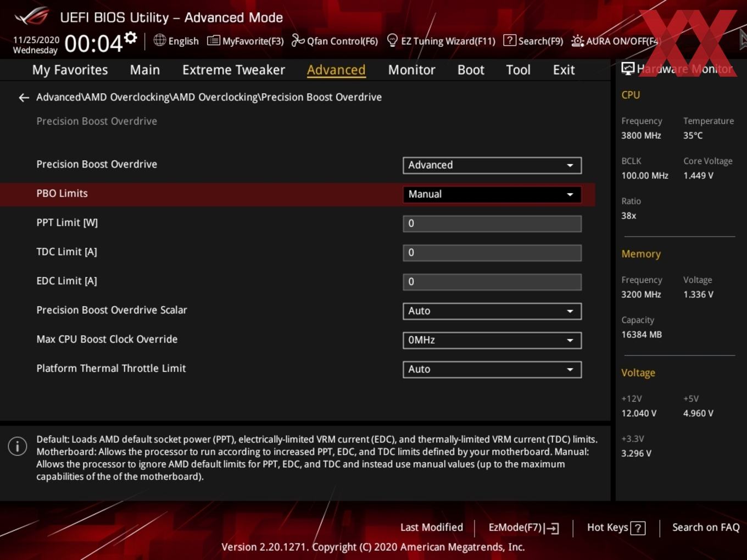Click the breadcrumb path text
This screenshot has height=560, width=747.
pyautogui.click(x=209, y=97)
